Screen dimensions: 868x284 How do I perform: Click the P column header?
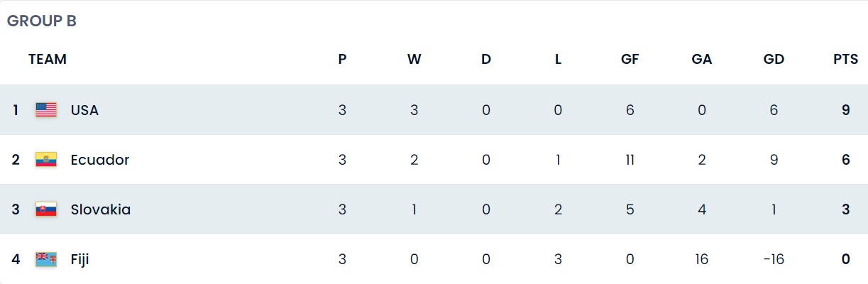342,60
